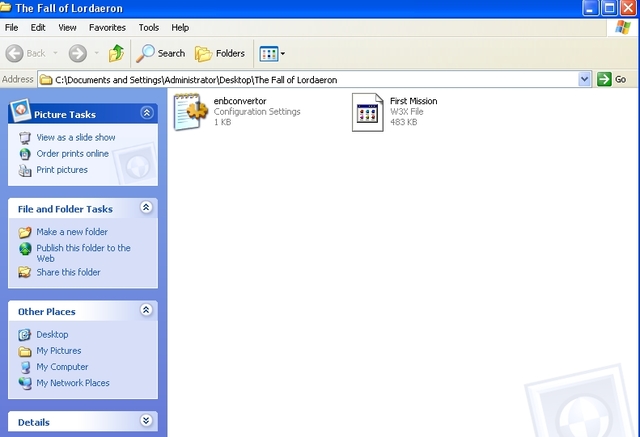Click the Address bar folder icon
Viewport: 640px width, 437px height.
tap(46, 80)
